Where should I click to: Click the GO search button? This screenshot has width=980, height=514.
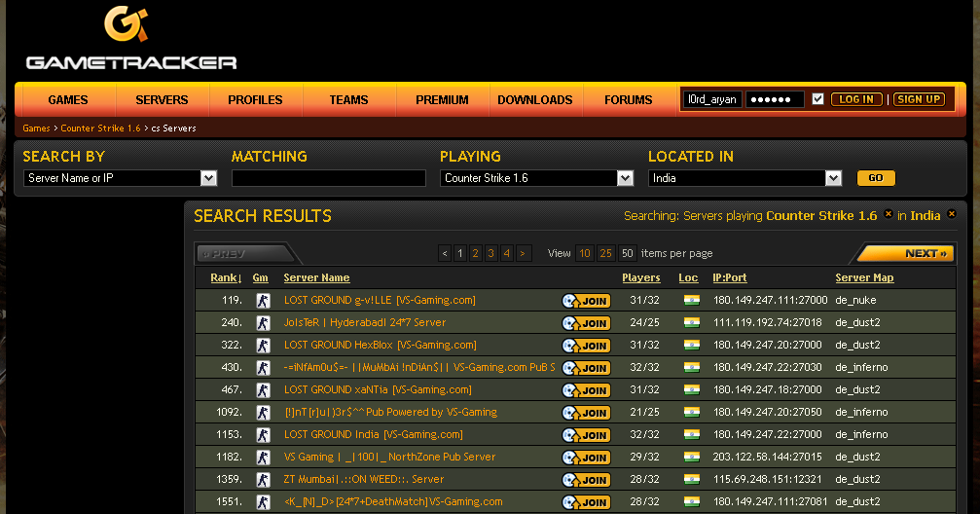pos(876,178)
